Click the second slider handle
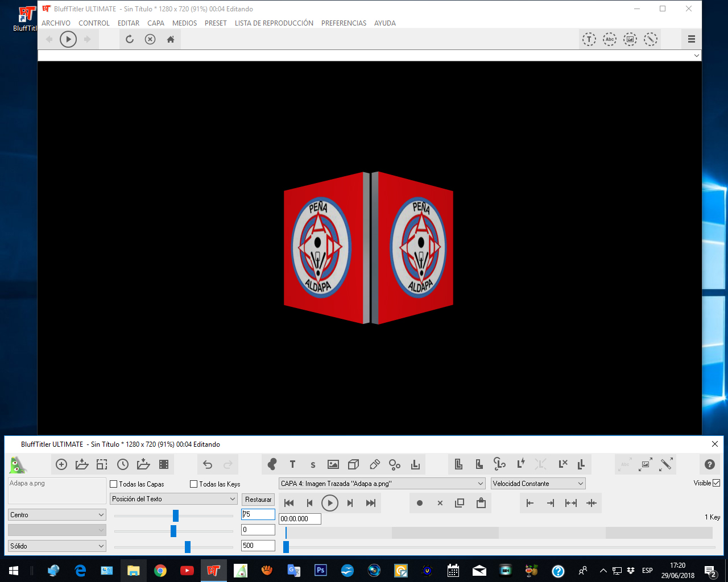The image size is (728, 582). (173, 531)
